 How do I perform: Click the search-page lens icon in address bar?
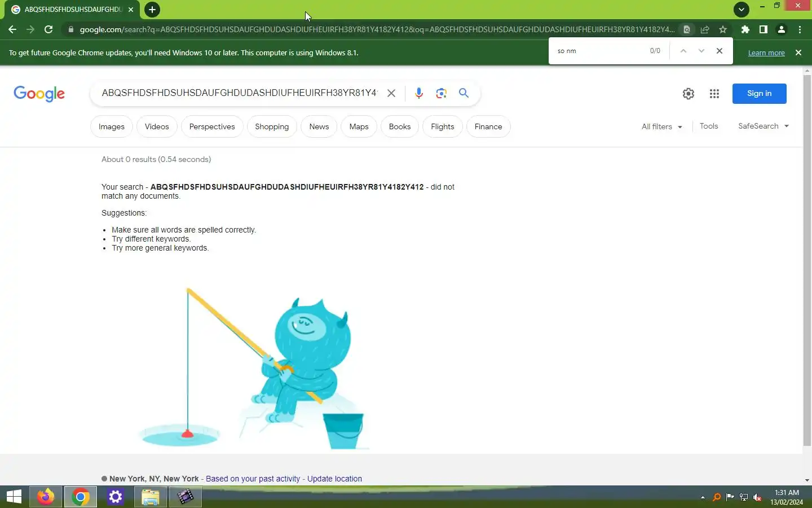(687, 29)
